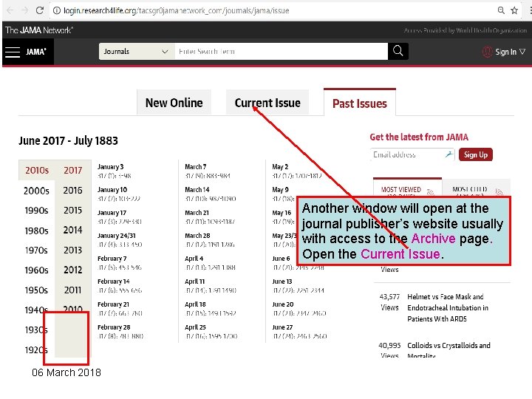Open the June 27 issue
This screenshot has height=399, width=532.
tap(282, 327)
